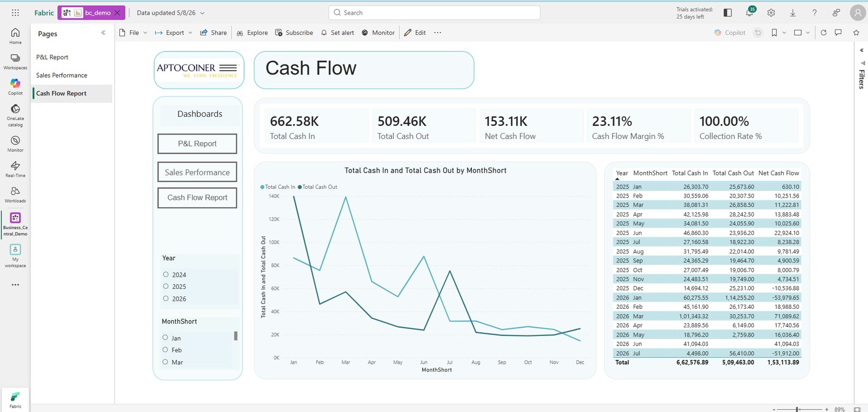
Task: Open the download menu icon
Action: point(793,12)
